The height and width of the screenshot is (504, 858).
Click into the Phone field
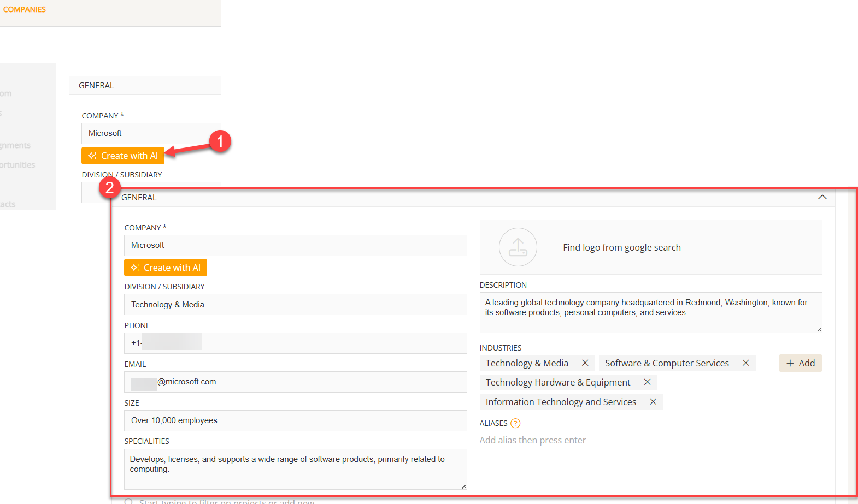click(296, 343)
